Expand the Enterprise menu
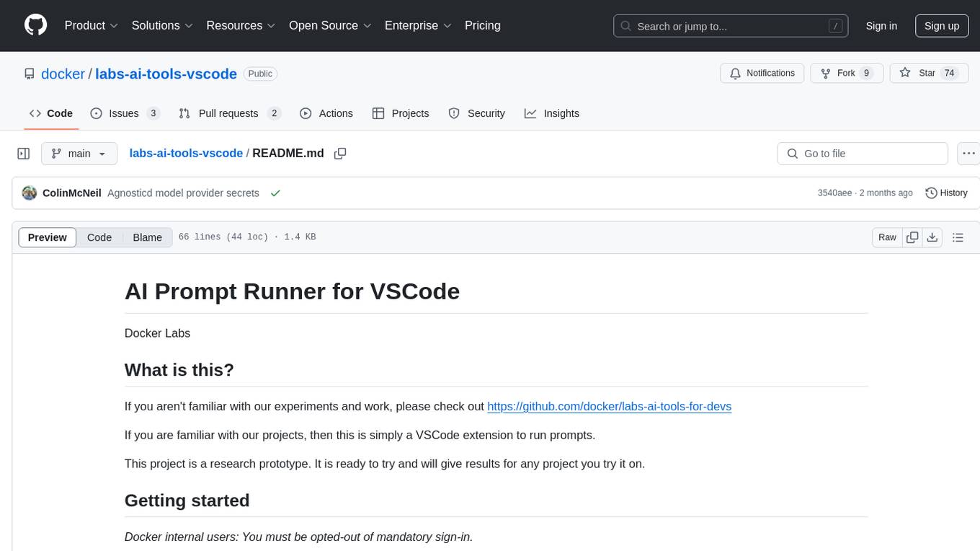Viewport: 980px width, 551px height. [418, 25]
